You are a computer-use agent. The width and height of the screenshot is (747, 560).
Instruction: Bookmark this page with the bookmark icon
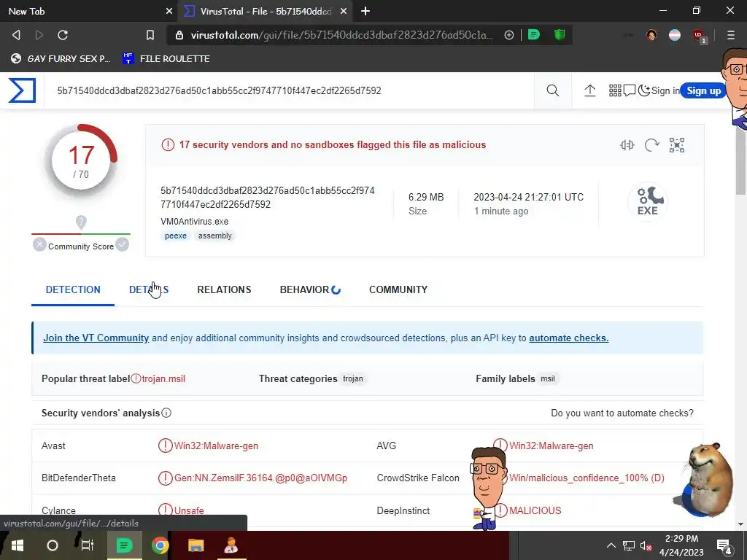150,35
